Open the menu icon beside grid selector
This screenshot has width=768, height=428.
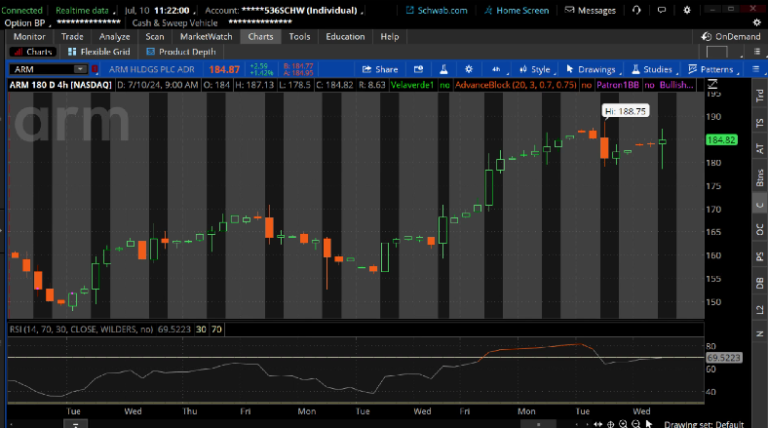(x=757, y=51)
